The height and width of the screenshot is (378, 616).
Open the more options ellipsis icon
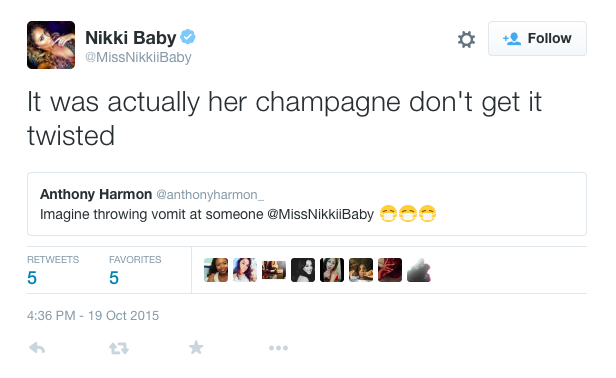(x=279, y=348)
